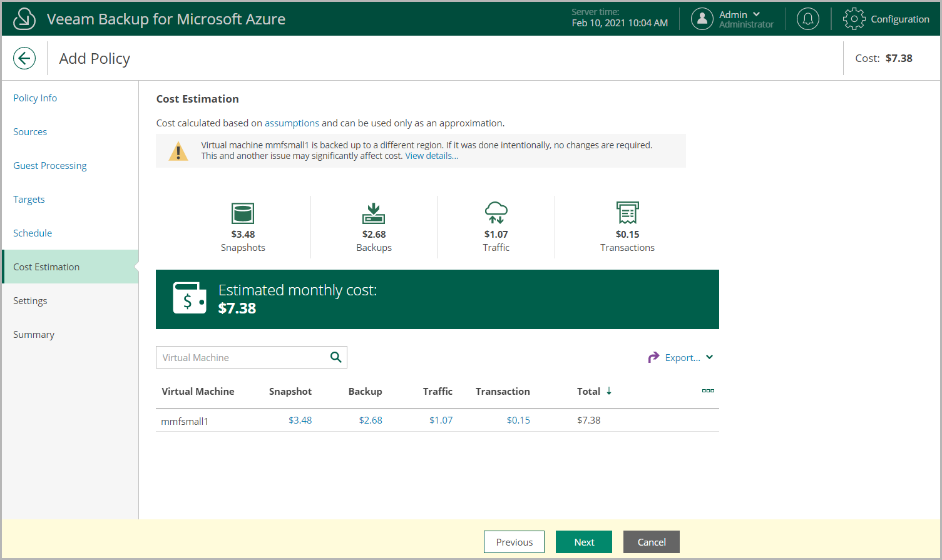Click the wallet icon in cost banner

click(190, 298)
